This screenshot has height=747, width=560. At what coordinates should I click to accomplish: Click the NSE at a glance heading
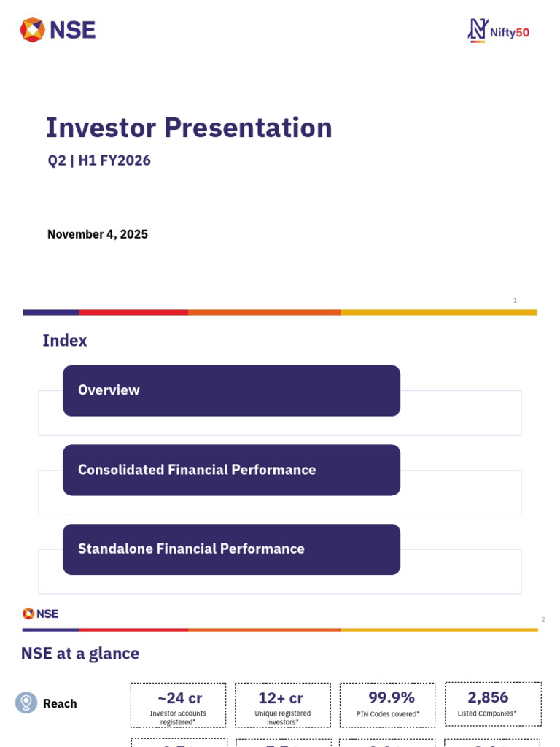(80, 654)
